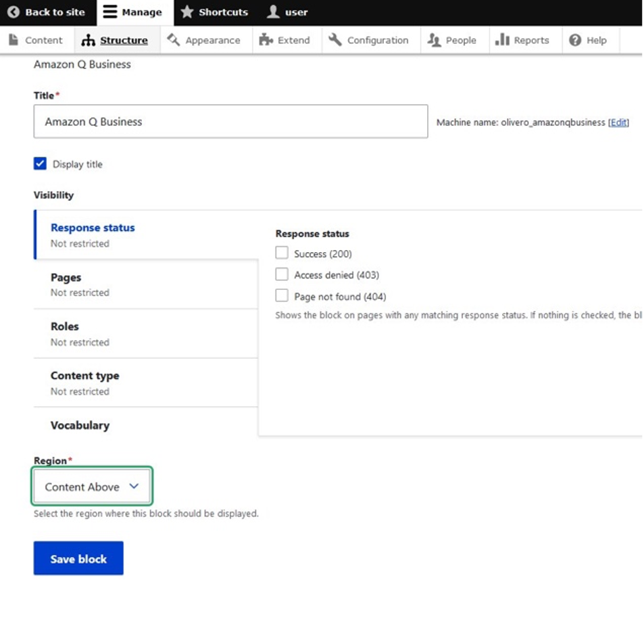
Task: Uncheck the Display title checkbox
Action: click(x=40, y=164)
